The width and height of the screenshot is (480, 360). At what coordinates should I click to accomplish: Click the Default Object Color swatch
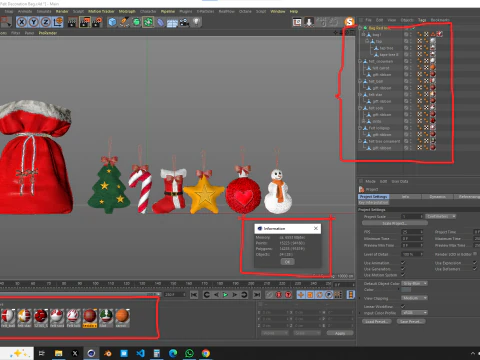pyautogui.click(x=406, y=290)
